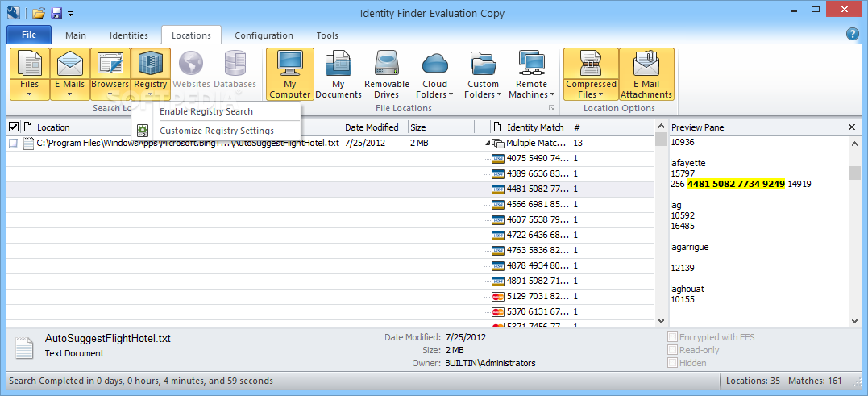Image resolution: width=868 pixels, height=396 pixels.
Task: Open the Compressed Files dropdown arrow
Action: click(600, 94)
